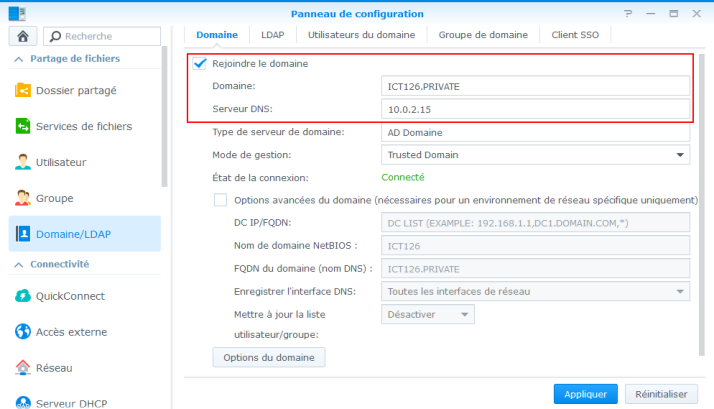Collapse the Partage de fichiers section
This screenshot has height=409, width=714.
coord(19,59)
